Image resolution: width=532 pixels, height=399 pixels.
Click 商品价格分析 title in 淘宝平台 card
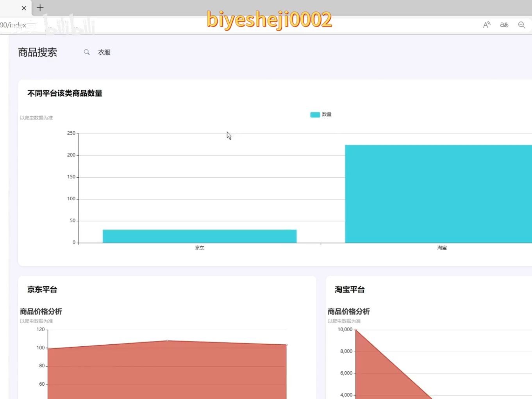[349, 312]
